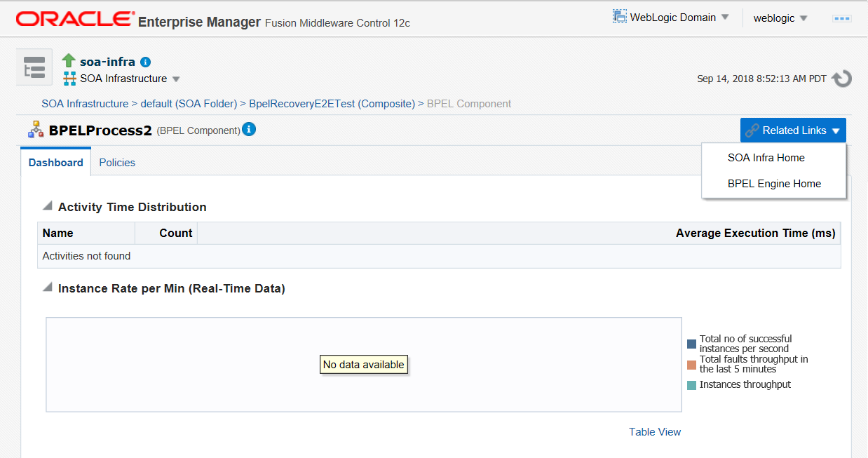
Task: Click the teal Instances throughput swatch
Action: (691, 385)
